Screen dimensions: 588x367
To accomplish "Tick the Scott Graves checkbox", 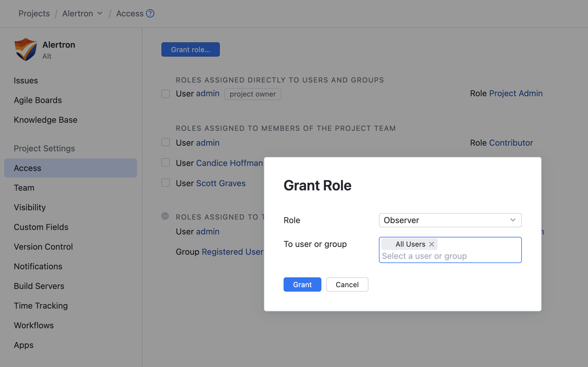I will (x=166, y=183).
